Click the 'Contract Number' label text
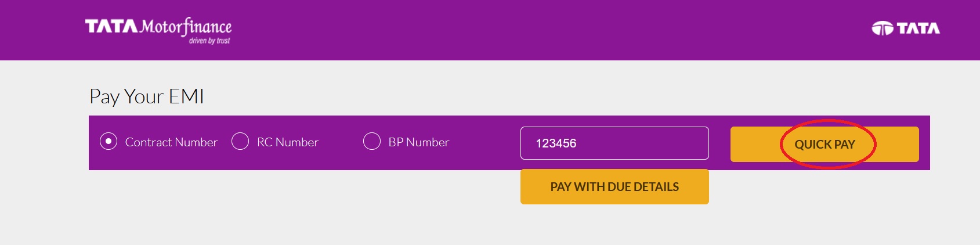This screenshot has height=245, width=980. 171,142
